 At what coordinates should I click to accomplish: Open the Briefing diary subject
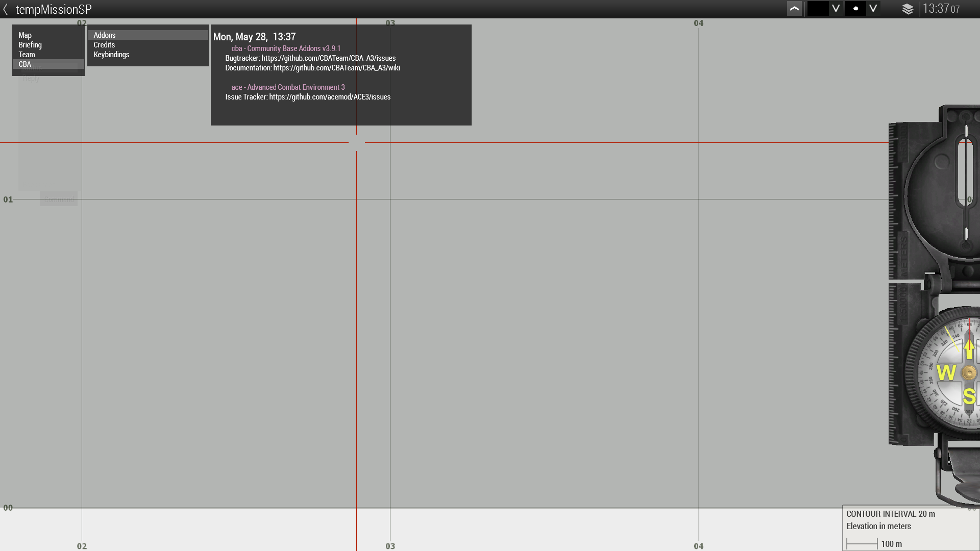30,45
